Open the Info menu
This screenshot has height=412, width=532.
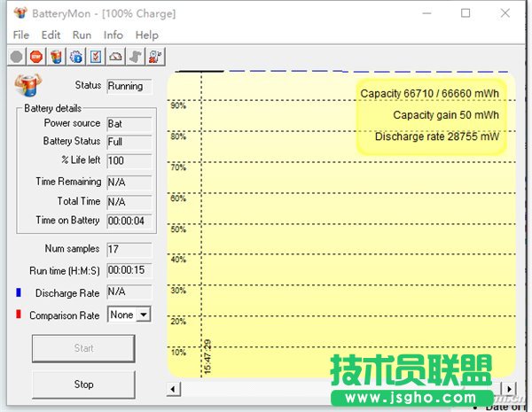click(x=113, y=35)
